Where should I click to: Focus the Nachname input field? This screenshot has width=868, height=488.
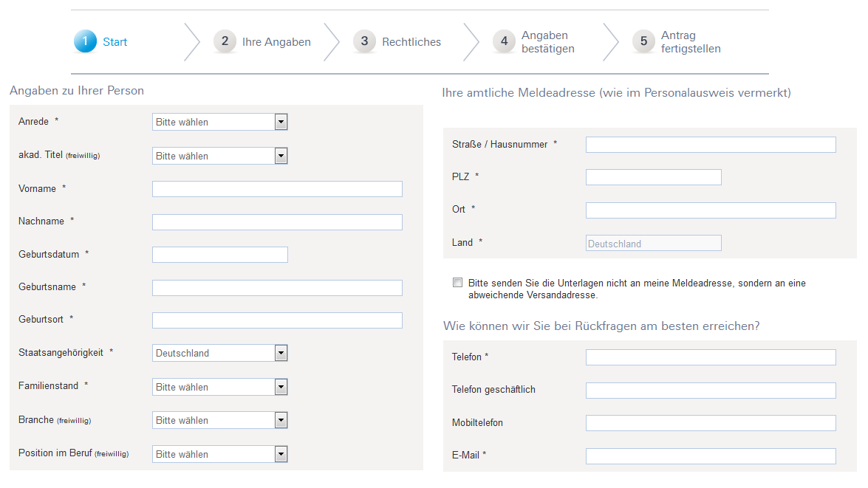point(277,222)
